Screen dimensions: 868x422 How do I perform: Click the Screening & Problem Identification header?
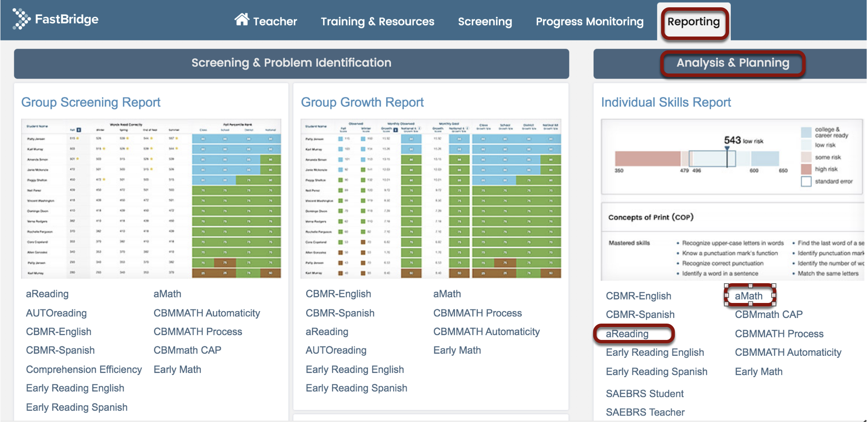[291, 63]
